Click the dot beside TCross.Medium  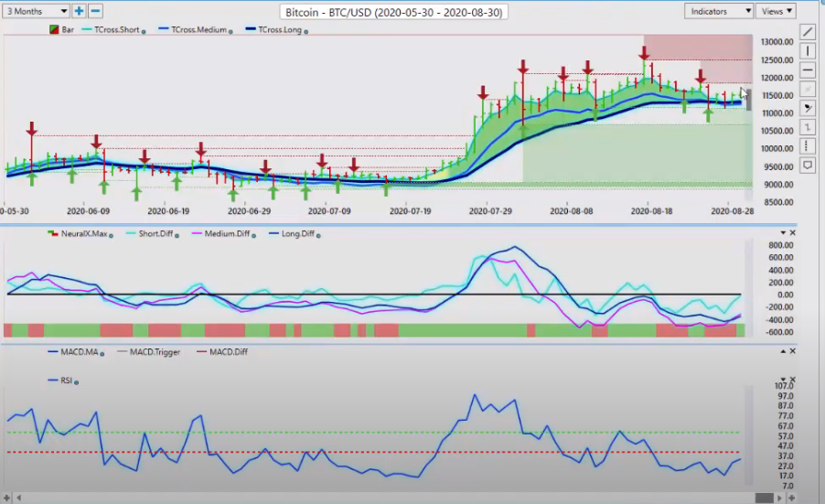coord(230,32)
